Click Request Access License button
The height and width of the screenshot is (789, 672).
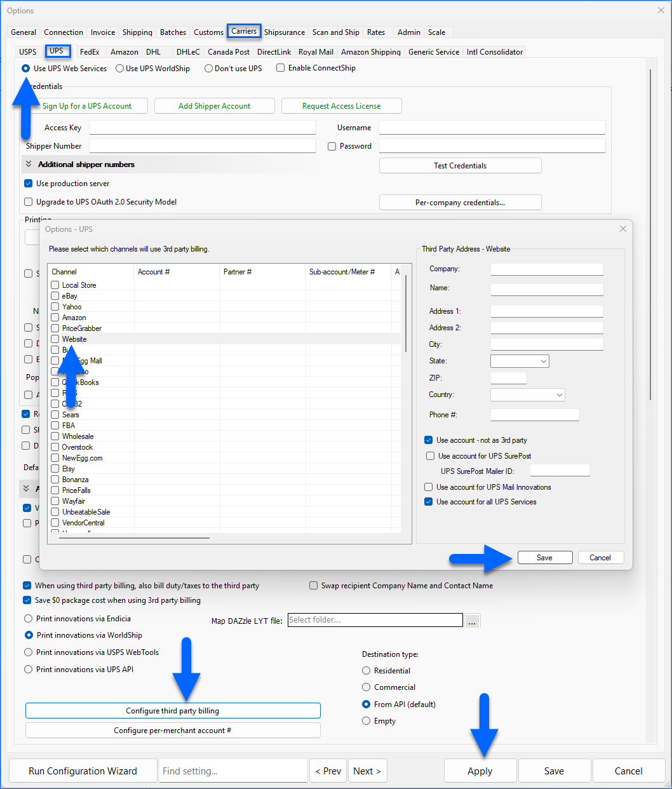coord(342,106)
